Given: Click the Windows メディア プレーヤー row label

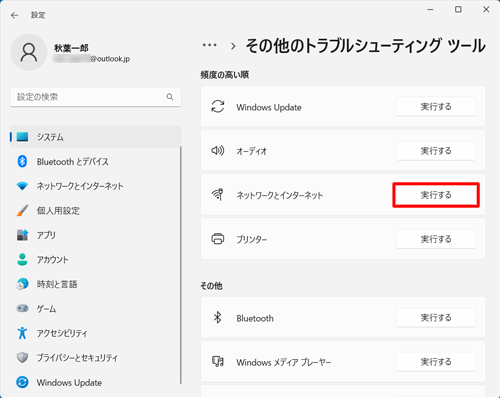Looking at the screenshot, I should 284,362.
